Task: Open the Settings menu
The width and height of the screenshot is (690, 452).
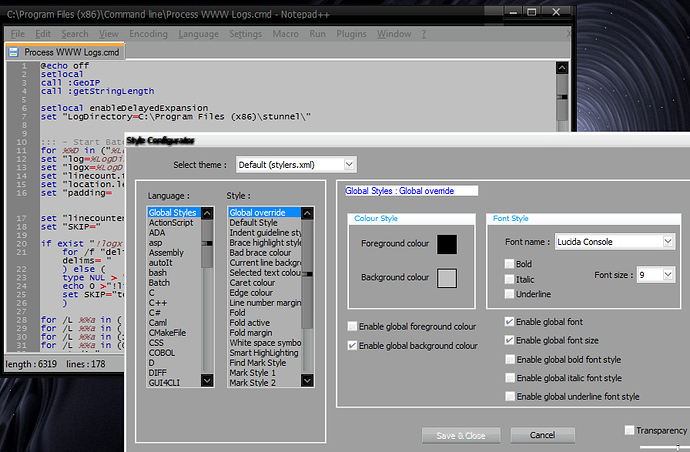Action: (x=246, y=34)
